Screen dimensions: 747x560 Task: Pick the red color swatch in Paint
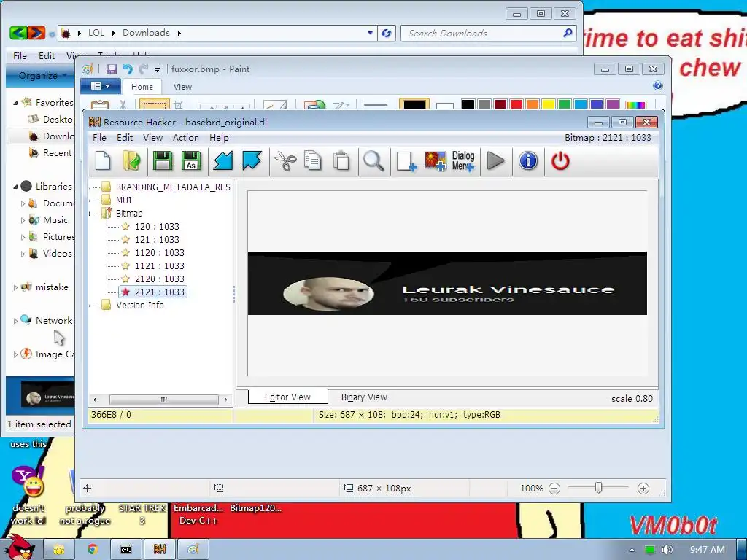click(516, 104)
